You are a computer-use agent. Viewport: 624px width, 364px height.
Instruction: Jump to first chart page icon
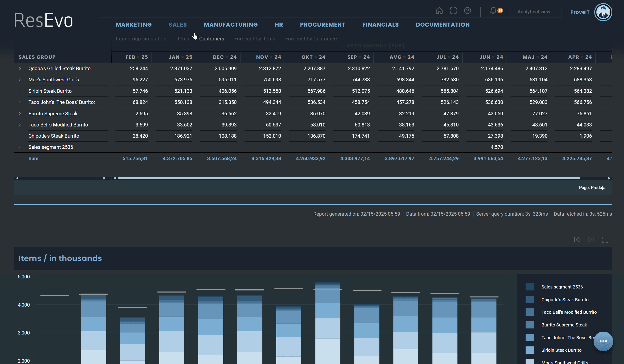(577, 240)
